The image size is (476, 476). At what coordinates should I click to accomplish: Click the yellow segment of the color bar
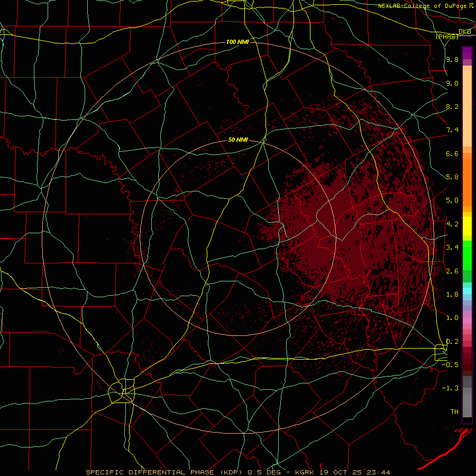click(x=467, y=226)
